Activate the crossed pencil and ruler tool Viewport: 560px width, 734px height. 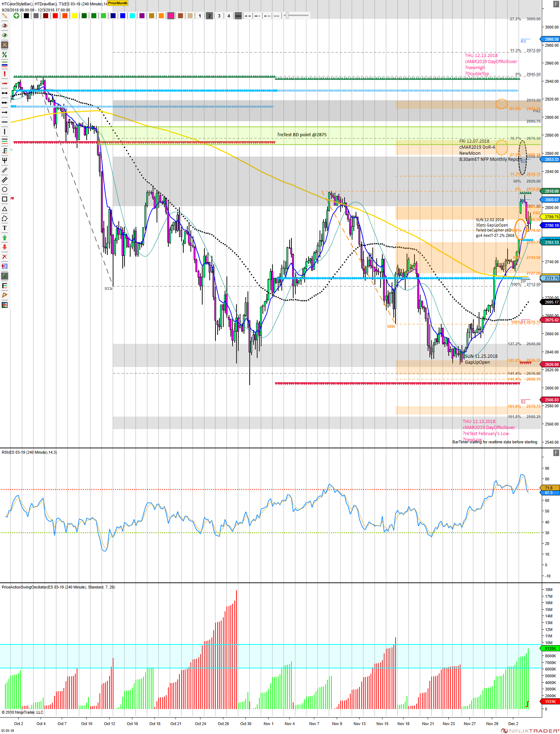click(x=5, y=45)
